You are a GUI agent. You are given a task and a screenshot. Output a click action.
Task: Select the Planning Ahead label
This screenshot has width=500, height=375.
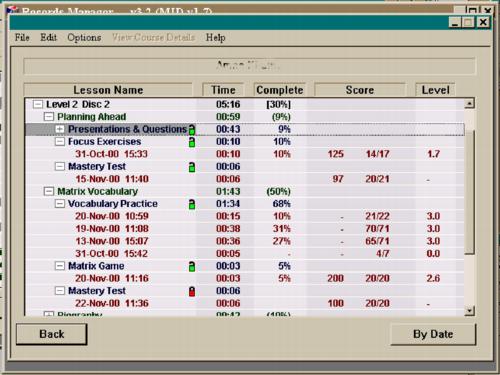[91, 117]
